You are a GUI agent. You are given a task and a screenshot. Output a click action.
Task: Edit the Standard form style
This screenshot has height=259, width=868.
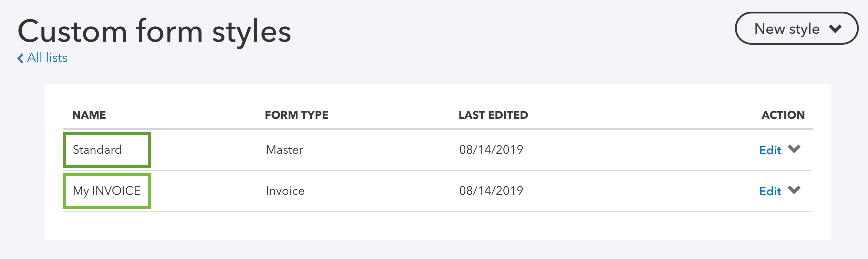click(770, 150)
